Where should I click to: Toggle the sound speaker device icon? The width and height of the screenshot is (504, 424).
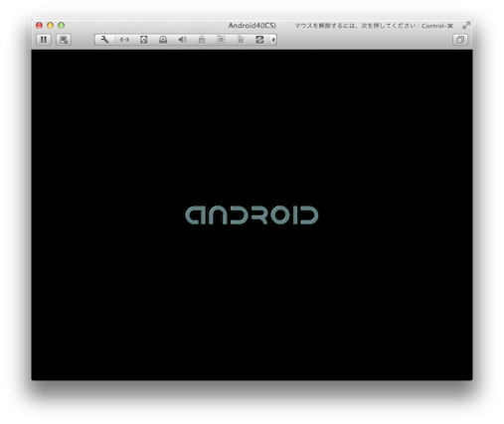coord(182,40)
